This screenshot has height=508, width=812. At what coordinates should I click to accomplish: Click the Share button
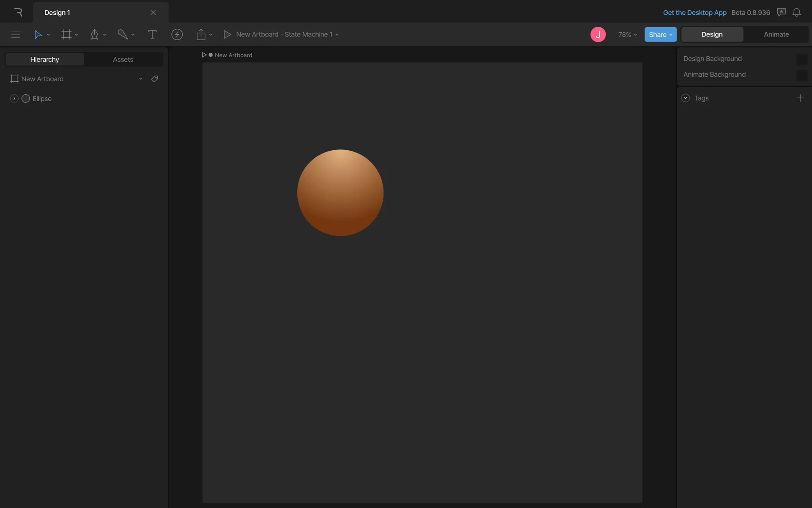coord(660,35)
